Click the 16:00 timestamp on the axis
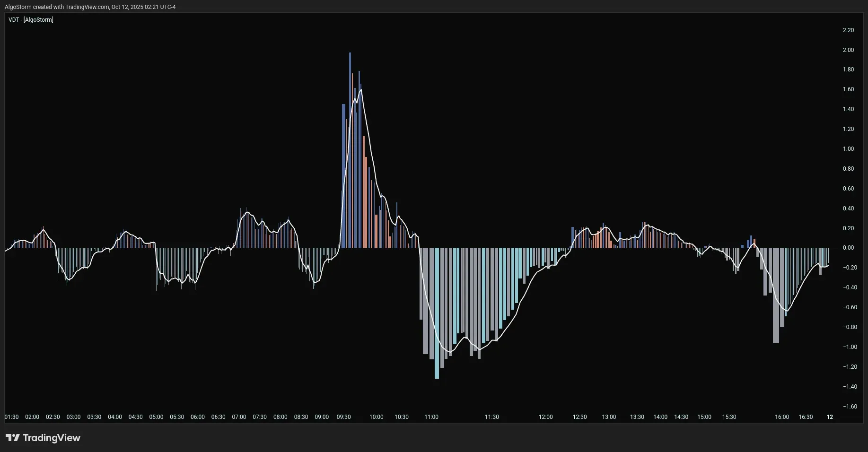 coord(782,417)
